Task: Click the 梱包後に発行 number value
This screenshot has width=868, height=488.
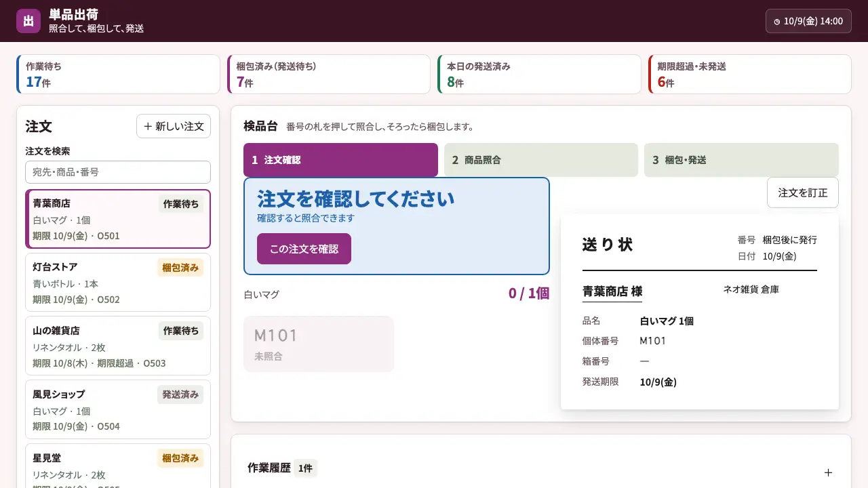Action: (x=790, y=240)
